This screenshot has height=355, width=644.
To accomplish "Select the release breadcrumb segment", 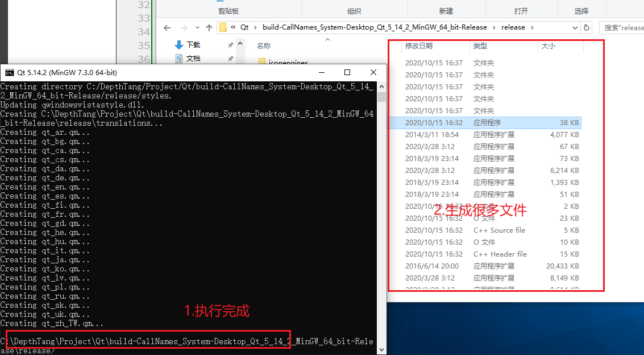I will click(x=513, y=27).
